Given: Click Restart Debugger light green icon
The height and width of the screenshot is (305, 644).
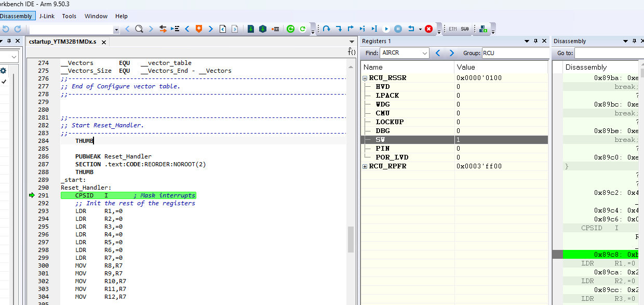Looking at the screenshot, I should (x=303, y=29).
